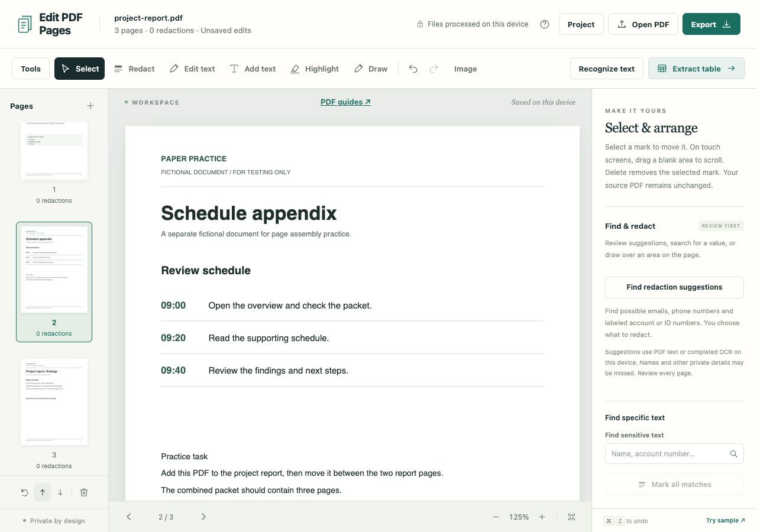This screenshot has width=757, height=532.
Task: Move selected page up
Action: click(x=43, y=492)
